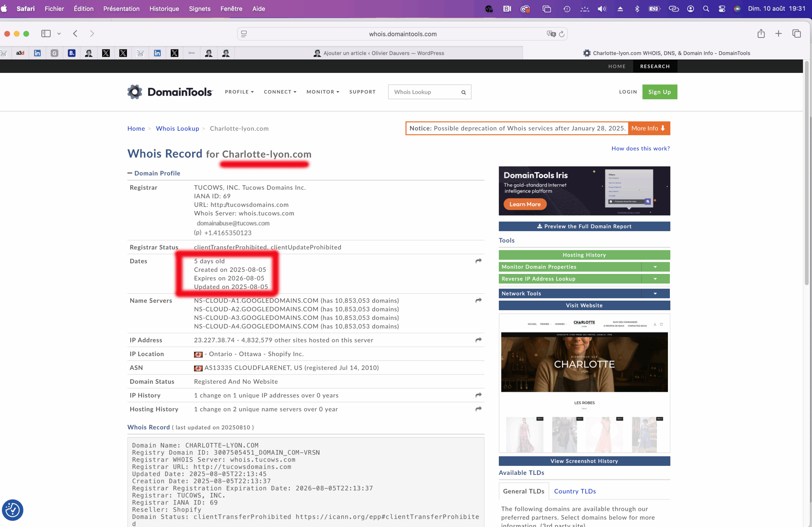The height and width of the screenshot is (527, 812).
Task: Click the Home breadcrumb link
Action: (136, 128)
